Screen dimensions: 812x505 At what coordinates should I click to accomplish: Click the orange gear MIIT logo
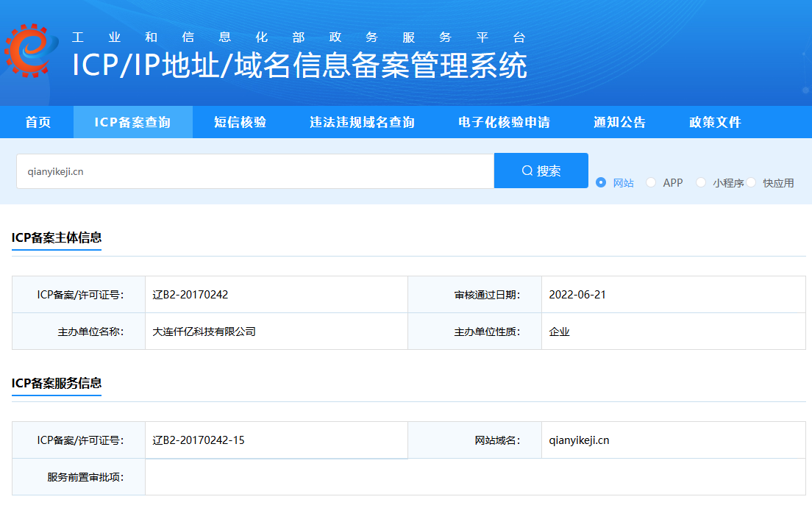pyautogui.click(x=31, y=50)
